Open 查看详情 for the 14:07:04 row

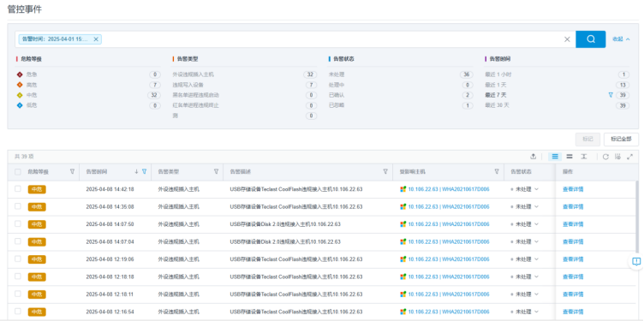click(573, 241)
